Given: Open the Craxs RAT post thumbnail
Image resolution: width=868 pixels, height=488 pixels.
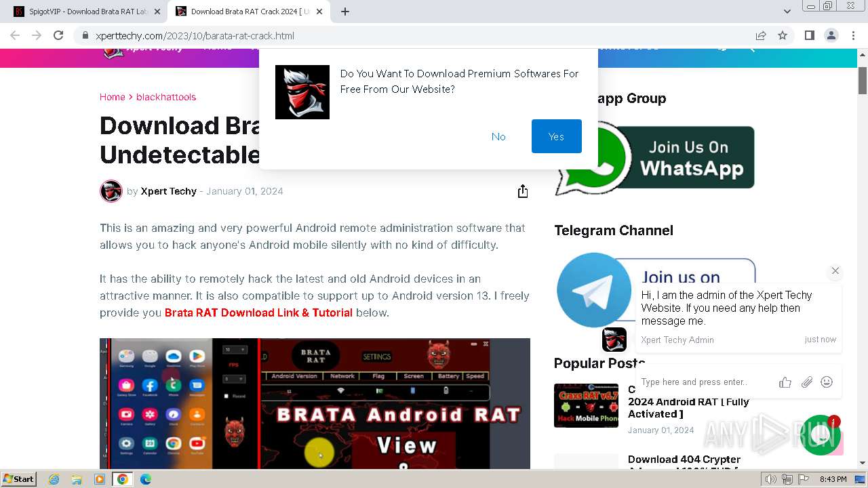Looking at the screenshot, I should 586,405.
